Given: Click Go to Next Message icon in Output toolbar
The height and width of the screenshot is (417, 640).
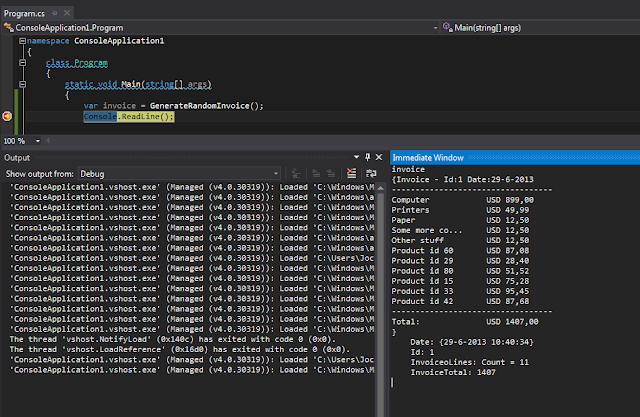Looking at the screenshot, I should (331, 173).
